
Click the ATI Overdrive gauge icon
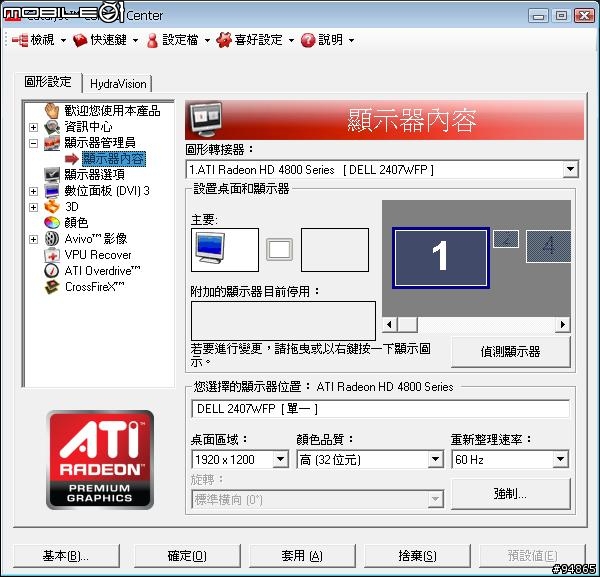tap(52, 271)
